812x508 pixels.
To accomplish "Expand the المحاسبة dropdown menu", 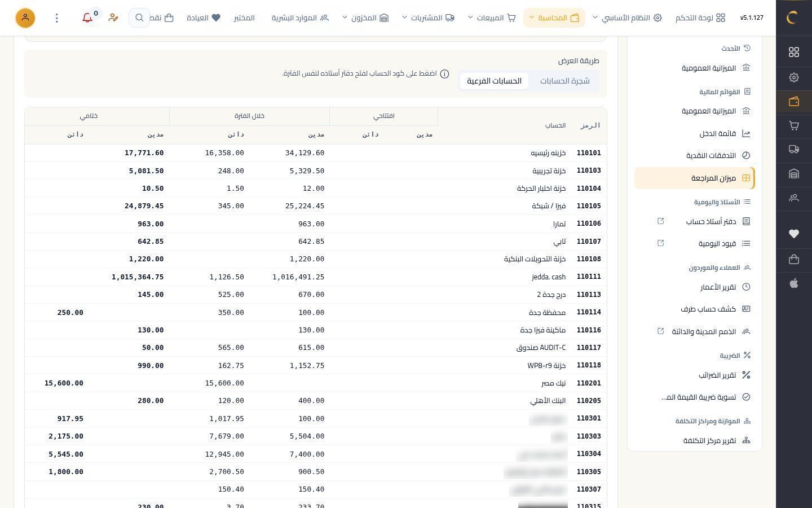I will tap(554, 18).
